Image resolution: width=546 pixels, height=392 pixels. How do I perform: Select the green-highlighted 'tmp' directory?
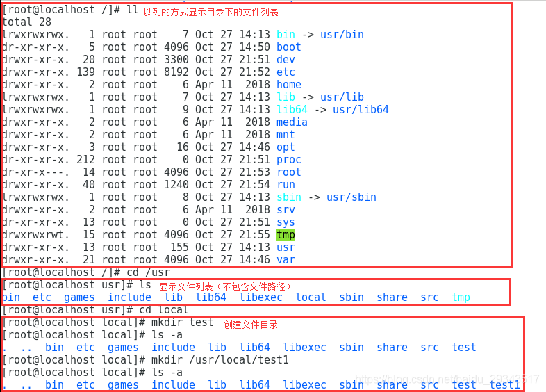286,235
